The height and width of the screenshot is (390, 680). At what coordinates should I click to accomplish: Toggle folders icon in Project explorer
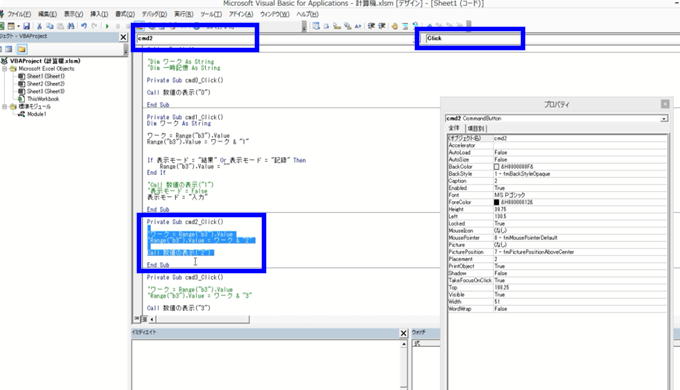tap(22, 49)
